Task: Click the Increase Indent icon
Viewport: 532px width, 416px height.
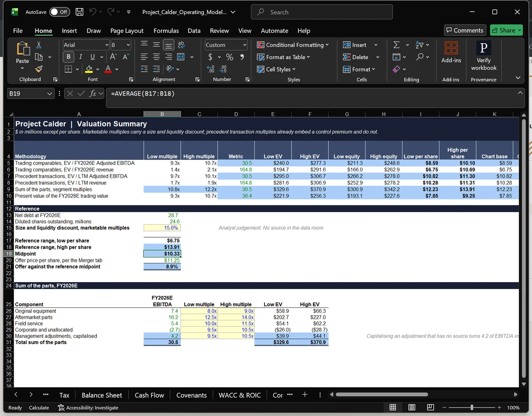Action: [156, 69]
